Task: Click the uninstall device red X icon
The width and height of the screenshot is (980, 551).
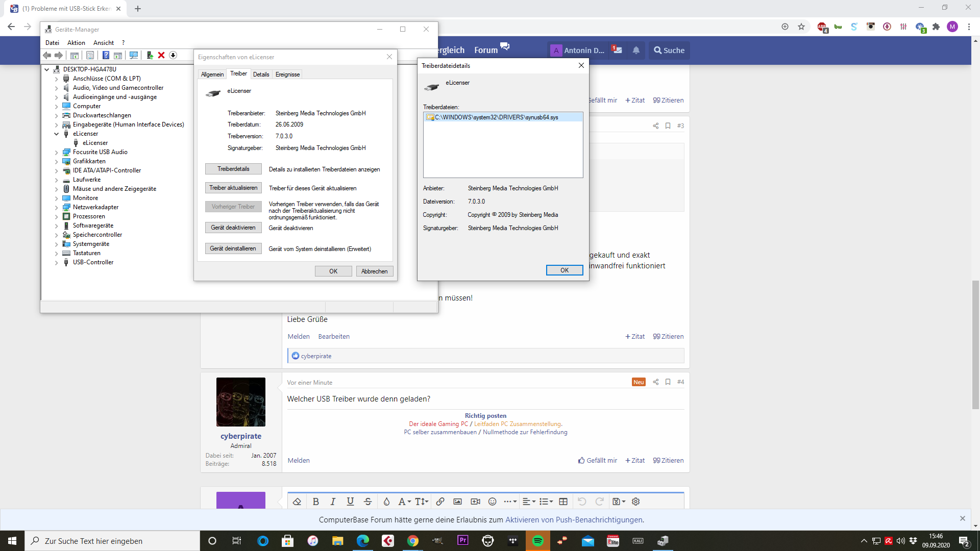Action: pos(161,55)
